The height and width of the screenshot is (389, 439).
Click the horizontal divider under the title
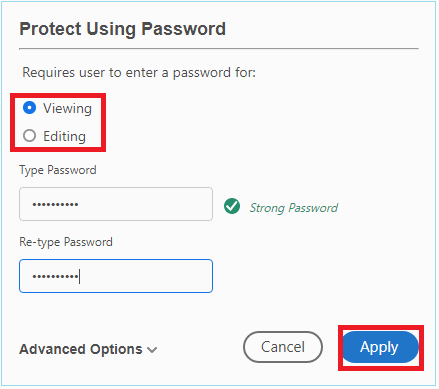tap(219, 49)
